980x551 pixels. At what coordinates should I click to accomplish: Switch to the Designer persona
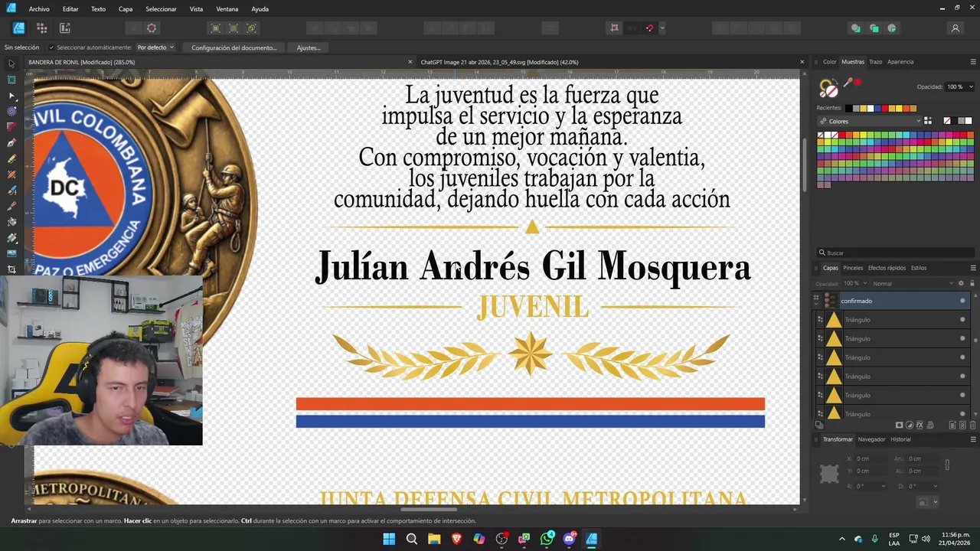(18, 28)
